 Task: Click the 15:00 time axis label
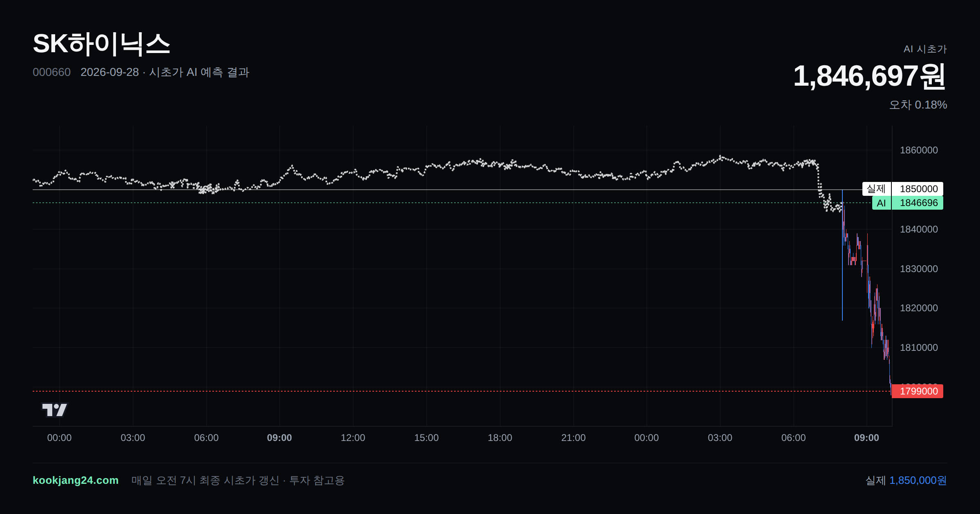point(426,438)
